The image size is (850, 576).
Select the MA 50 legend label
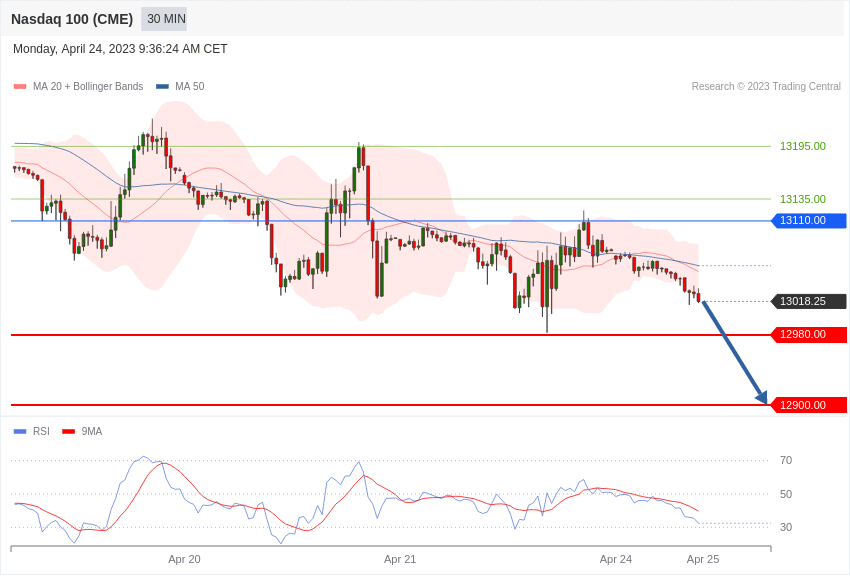(190, 87)
